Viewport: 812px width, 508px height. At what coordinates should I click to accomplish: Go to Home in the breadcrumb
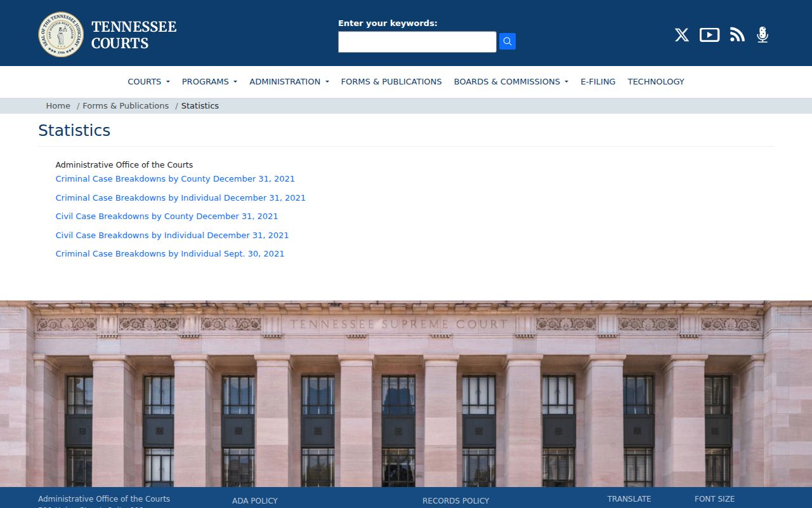click(x=58, y=105)
